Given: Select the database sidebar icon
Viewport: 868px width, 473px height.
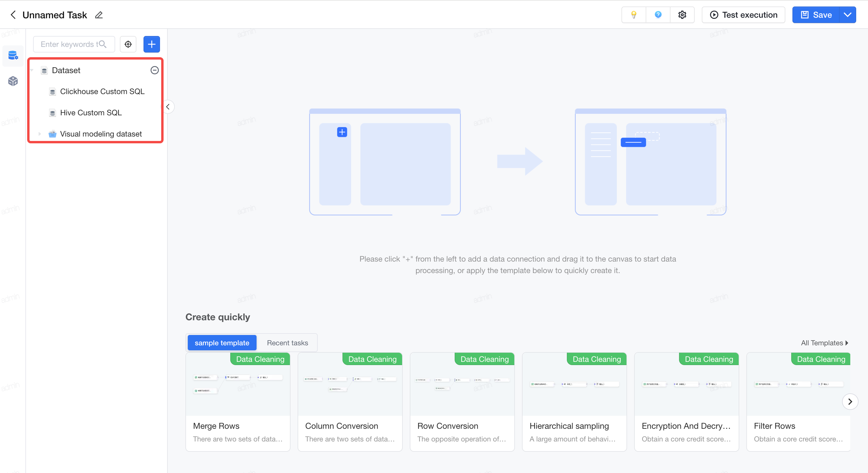Looking at the screenshot, I should coord(13,55).
